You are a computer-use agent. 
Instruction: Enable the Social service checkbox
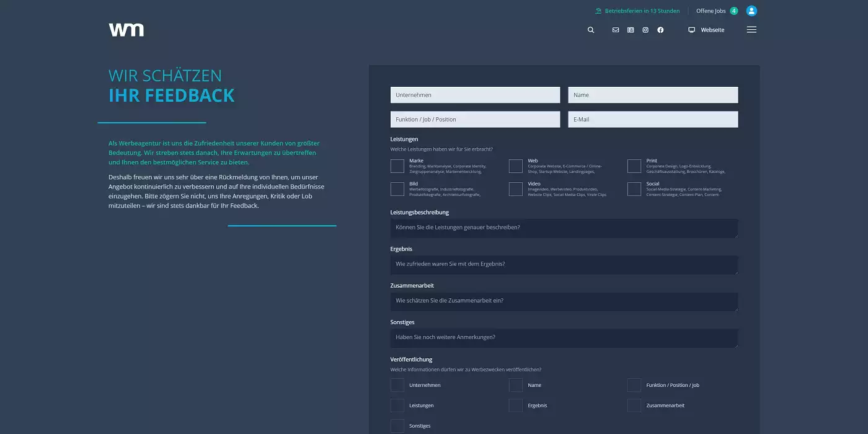click(634, 189)
